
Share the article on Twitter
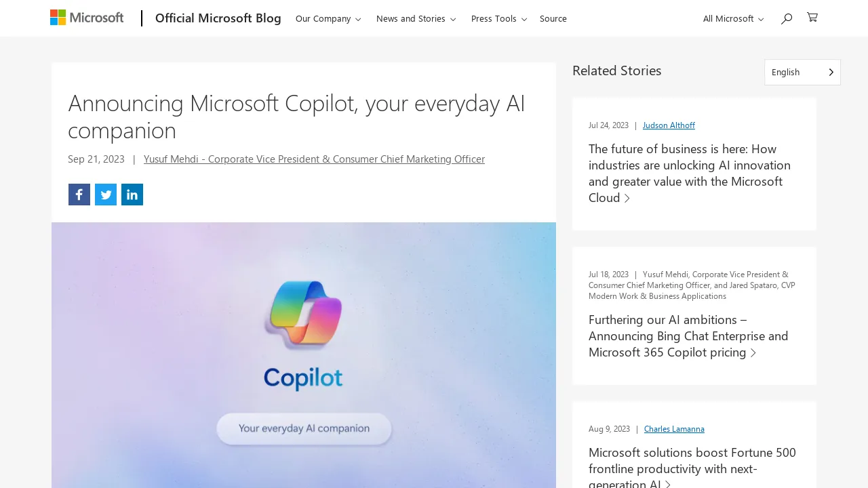(105, 195)
